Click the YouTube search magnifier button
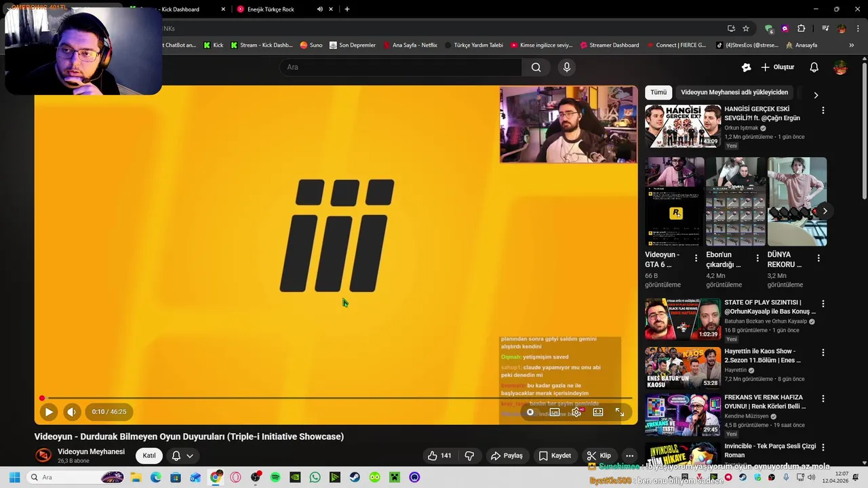This screenshot has width=868, height=488. click(536, 67)
